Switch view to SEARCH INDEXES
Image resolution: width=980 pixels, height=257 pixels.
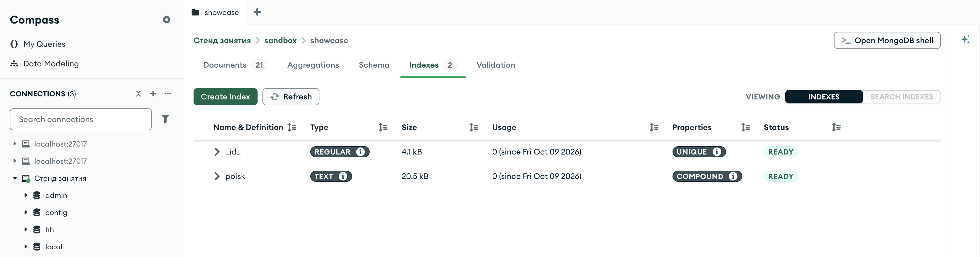902,97
